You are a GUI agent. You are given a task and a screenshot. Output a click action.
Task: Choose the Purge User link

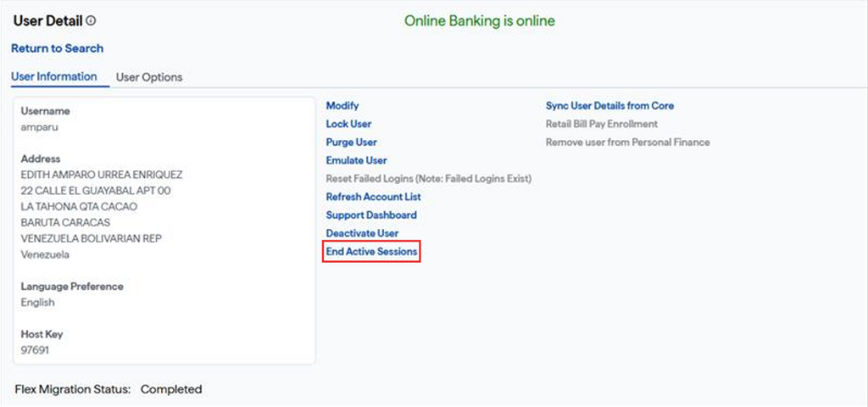(352, 142)
